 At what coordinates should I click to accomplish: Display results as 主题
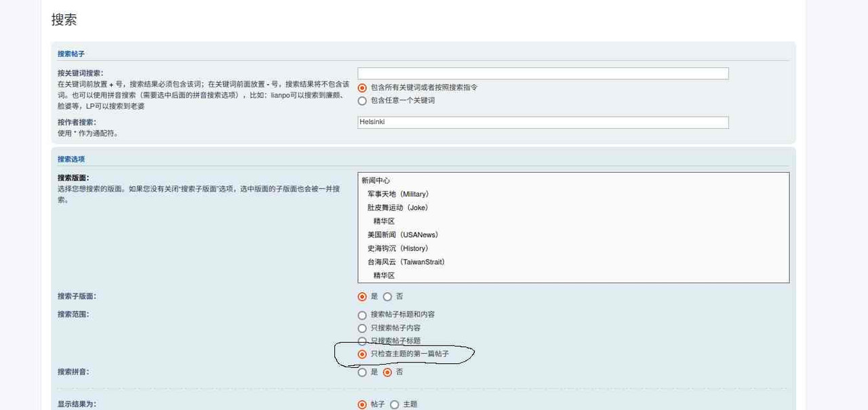(x=395, y=405)
